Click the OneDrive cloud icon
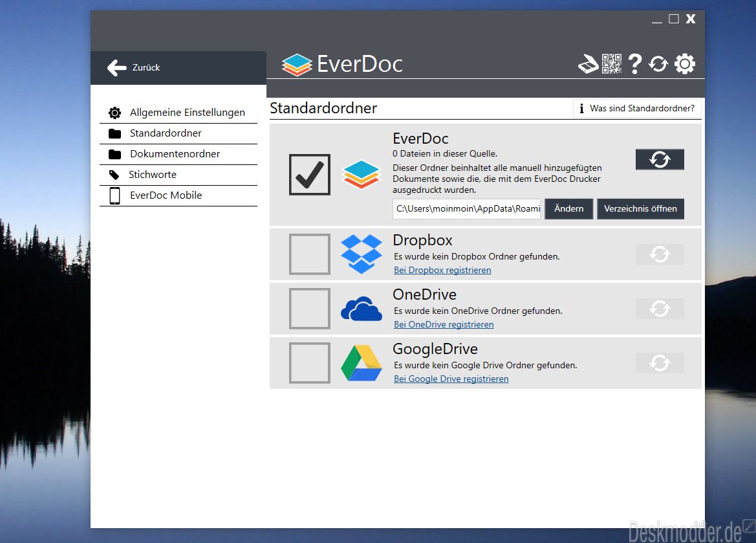This screenshot has height=543, width=756. tap(362, 309)
